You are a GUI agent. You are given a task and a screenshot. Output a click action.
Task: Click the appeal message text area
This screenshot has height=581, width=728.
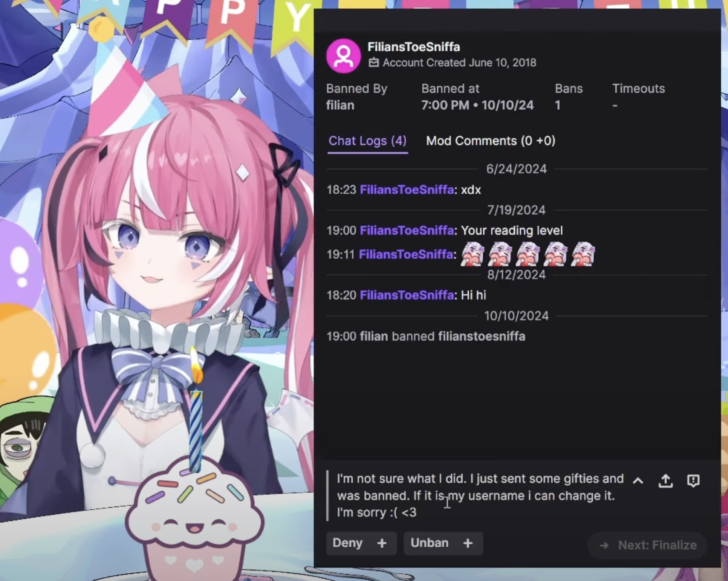[x=480, y=495]
